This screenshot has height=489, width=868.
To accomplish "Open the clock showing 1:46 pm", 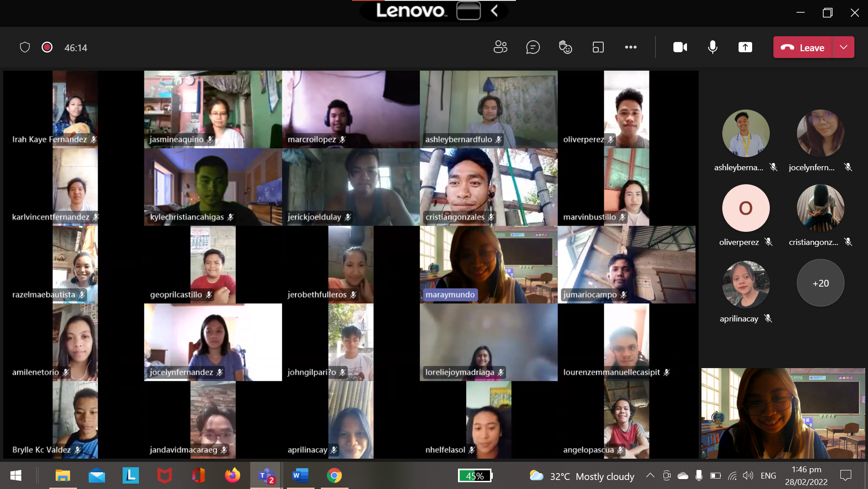I will (x=806, y=476).
